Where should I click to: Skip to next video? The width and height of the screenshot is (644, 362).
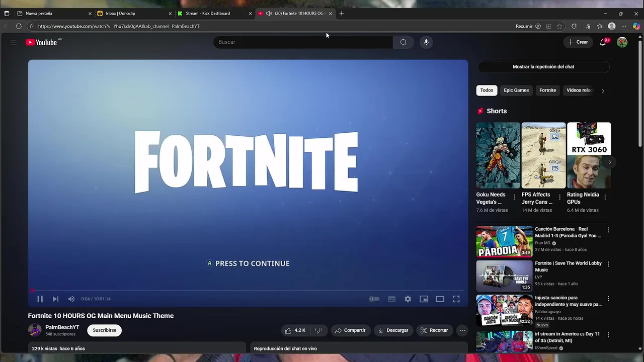coord(55,299)
